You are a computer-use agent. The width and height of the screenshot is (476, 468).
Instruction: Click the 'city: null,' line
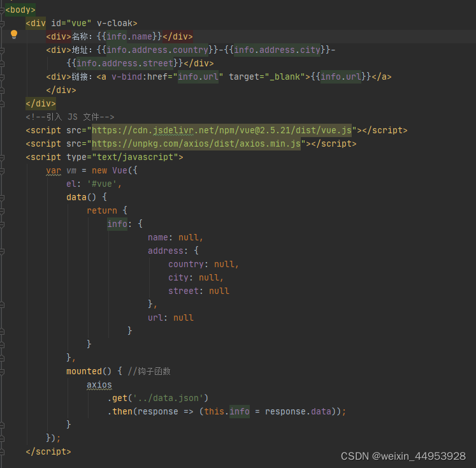(196, 277)
